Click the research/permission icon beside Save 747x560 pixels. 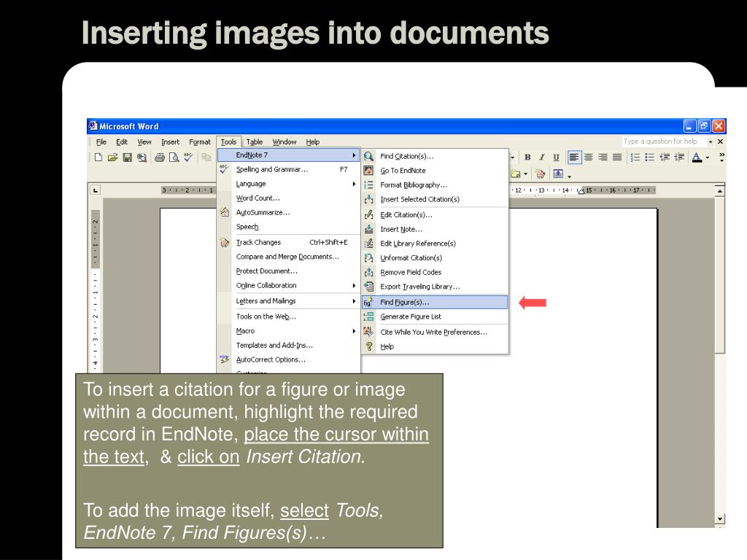pyautogui.click(x=142, y=157)
